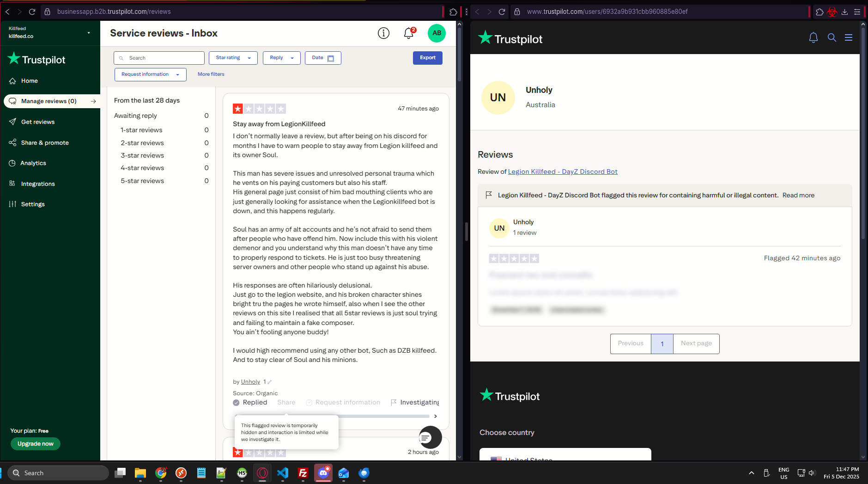Open the AB account avatar menu
The width and height of the screenshot is (868, 484).
point(437,33)
